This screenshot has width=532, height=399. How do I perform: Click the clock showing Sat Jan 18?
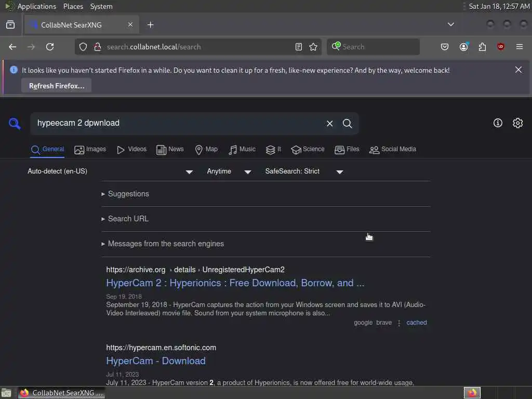(x=499, y=6)
